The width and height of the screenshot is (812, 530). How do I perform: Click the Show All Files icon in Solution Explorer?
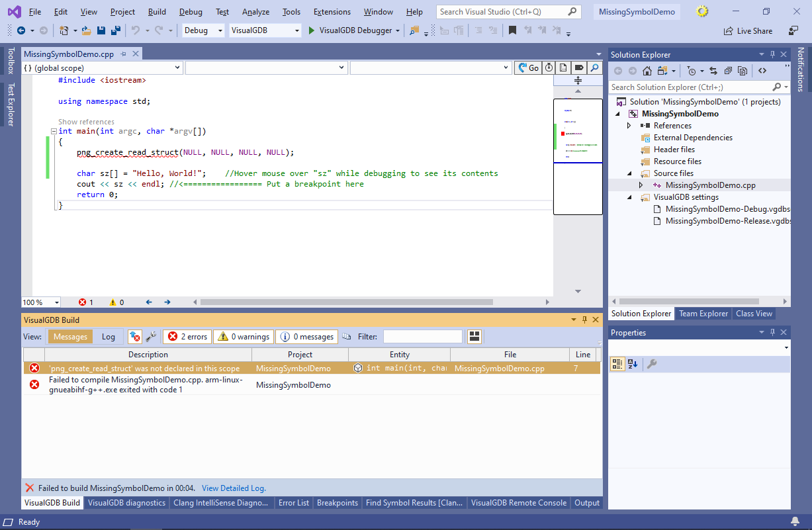(x=743, y=71)
